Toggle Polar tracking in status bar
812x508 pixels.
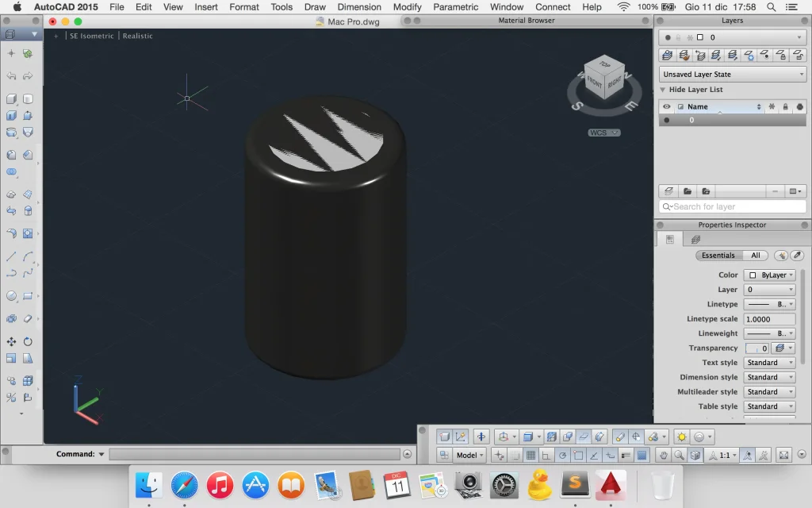click(562, 455)
